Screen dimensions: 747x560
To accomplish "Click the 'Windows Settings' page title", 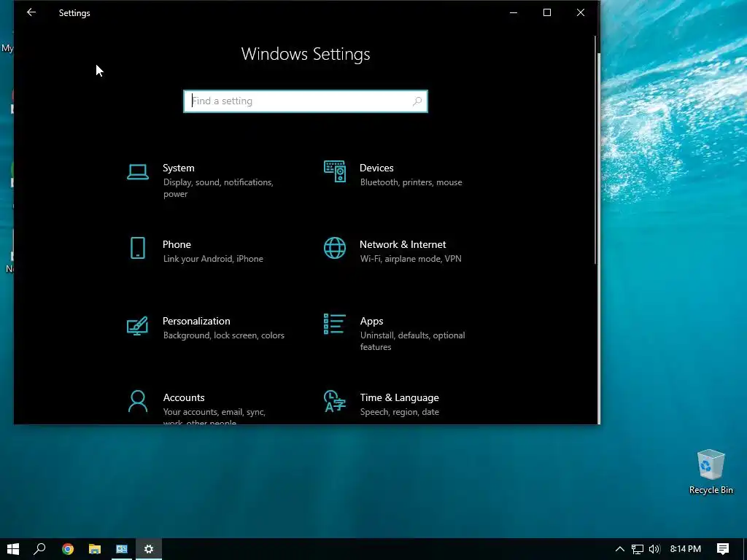I will 306,54.
